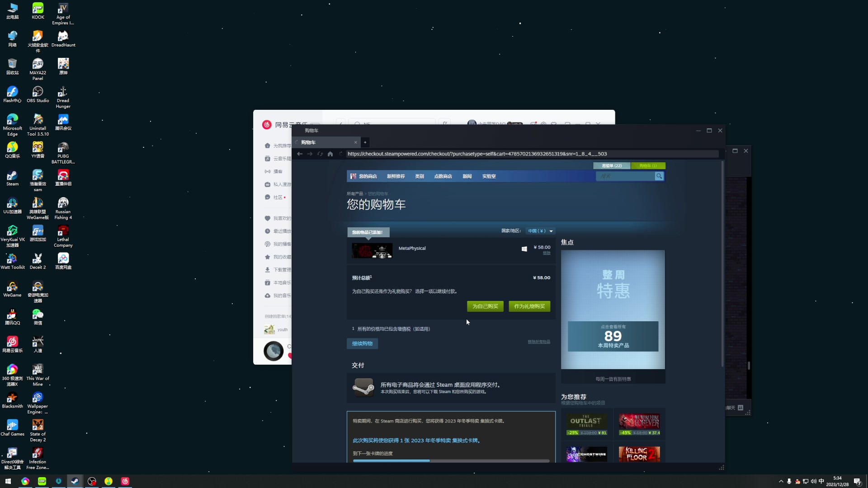This screenshot has height=488, width=868.
Task: Click 作为礼物购买 button
Action: 529,306
